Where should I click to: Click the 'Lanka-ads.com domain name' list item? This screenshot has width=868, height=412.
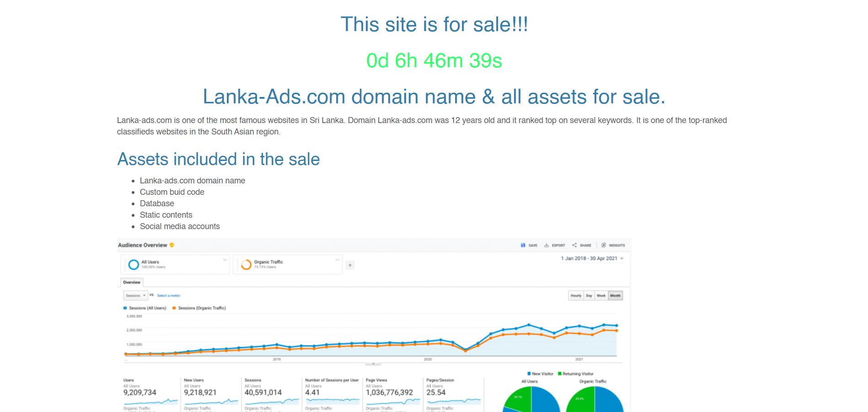[193, 181]
